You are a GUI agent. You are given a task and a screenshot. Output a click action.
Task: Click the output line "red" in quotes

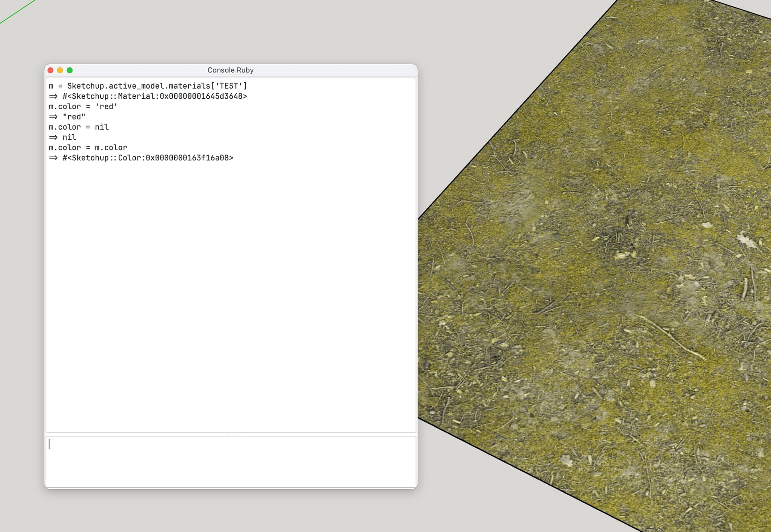[74, 117]
